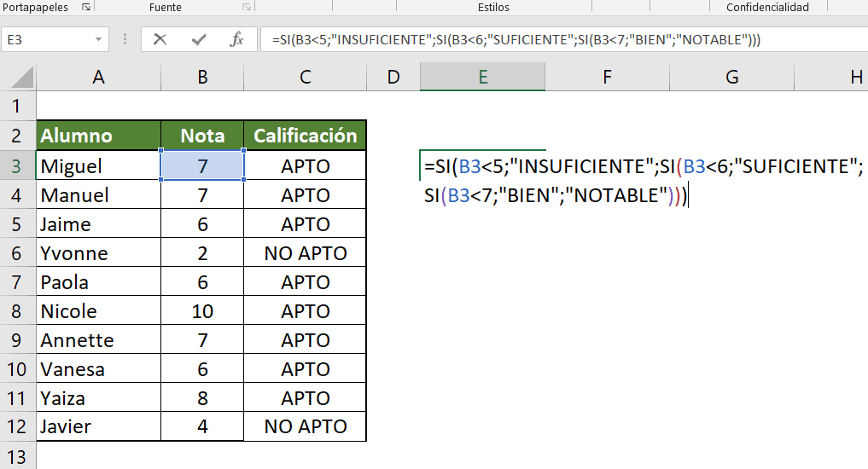Select column E header

click(x=483, y=77)
